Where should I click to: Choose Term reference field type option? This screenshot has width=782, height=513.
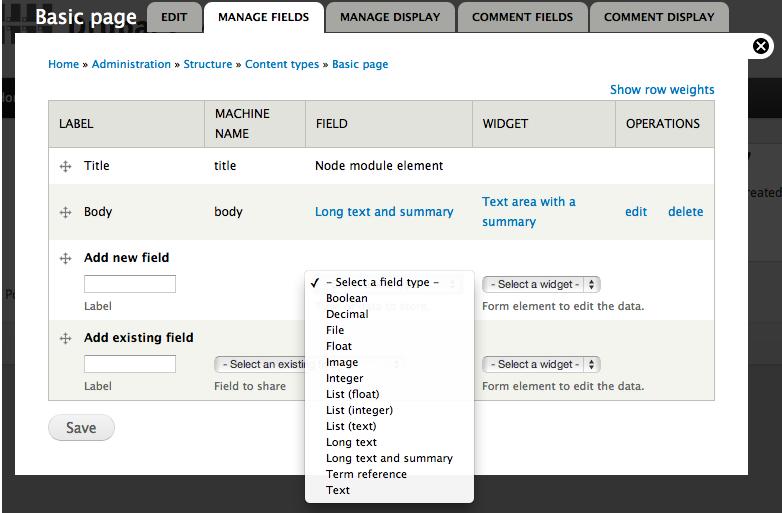point(366,474)
